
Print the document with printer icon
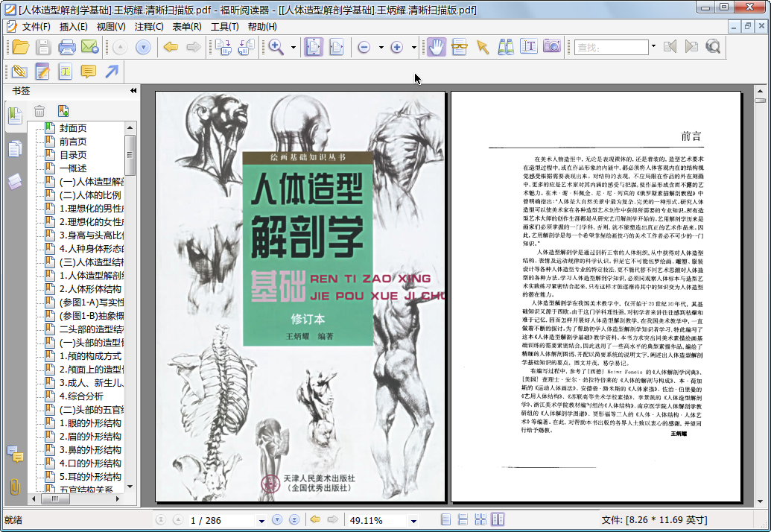click(x=67, y=47)
